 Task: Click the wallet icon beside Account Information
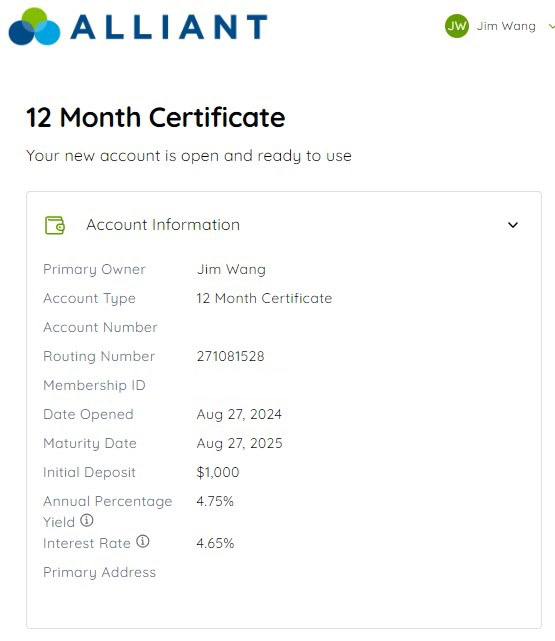click(x=55, y=225)
